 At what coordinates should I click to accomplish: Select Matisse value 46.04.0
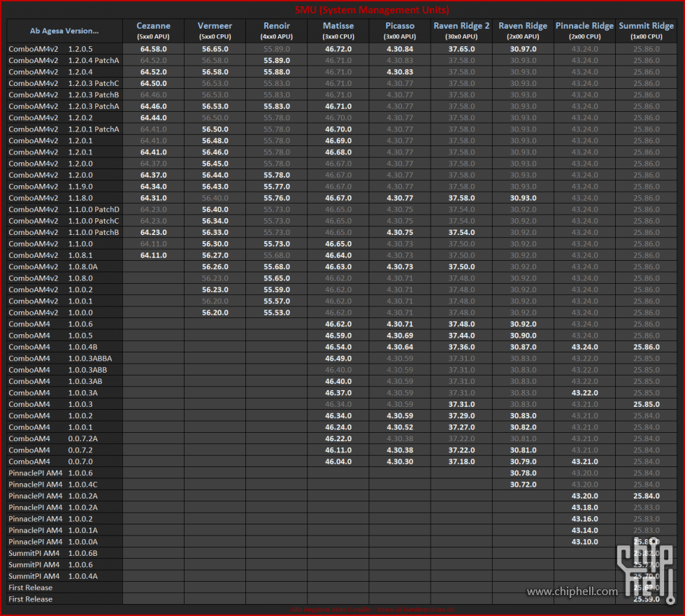(x=338, y=461)
